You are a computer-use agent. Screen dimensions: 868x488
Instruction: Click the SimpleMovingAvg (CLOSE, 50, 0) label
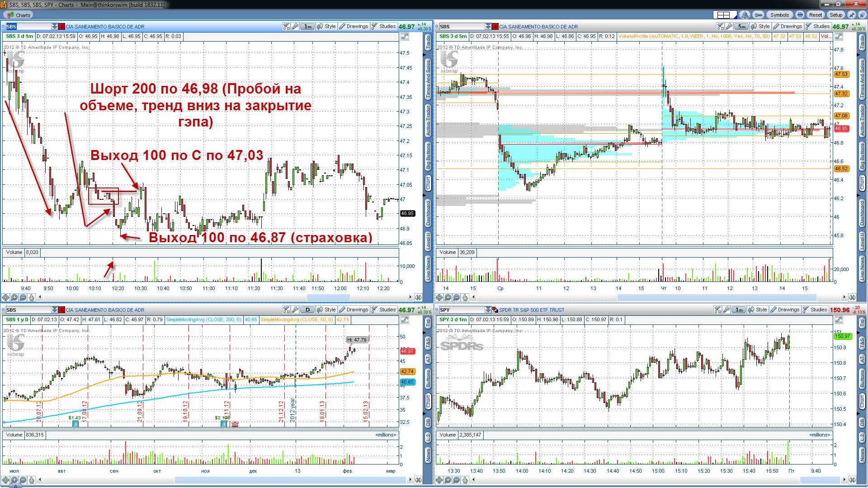[297, 320]
